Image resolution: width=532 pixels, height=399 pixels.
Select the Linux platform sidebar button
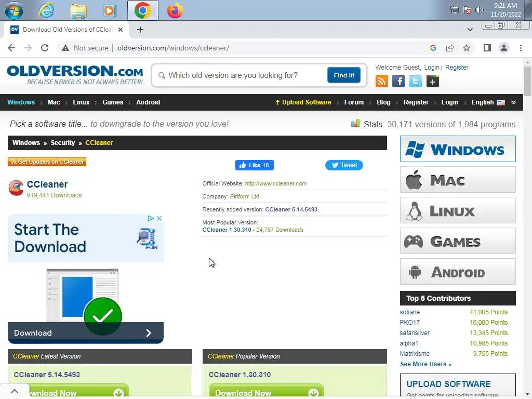pos(458,210)
